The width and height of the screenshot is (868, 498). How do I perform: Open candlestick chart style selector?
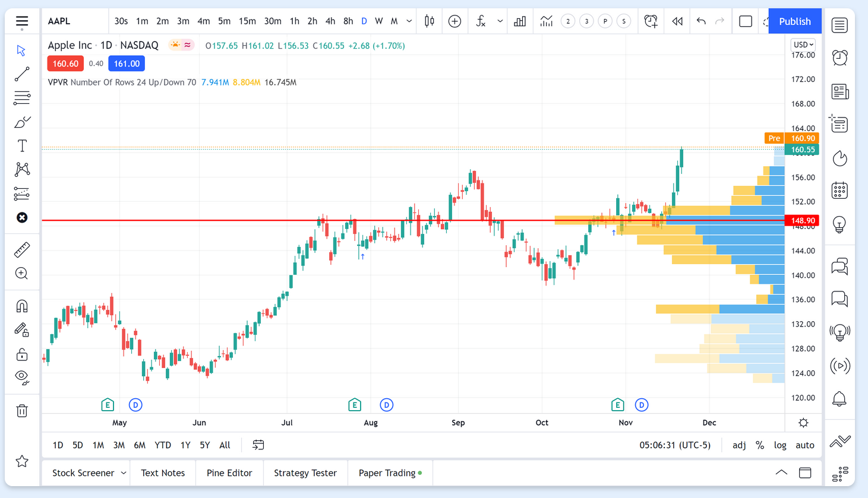(x=430, y=21)
